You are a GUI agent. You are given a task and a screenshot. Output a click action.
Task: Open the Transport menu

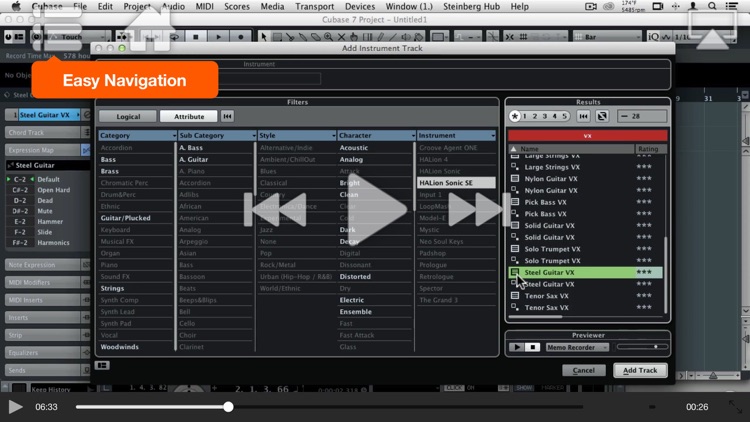314,6
